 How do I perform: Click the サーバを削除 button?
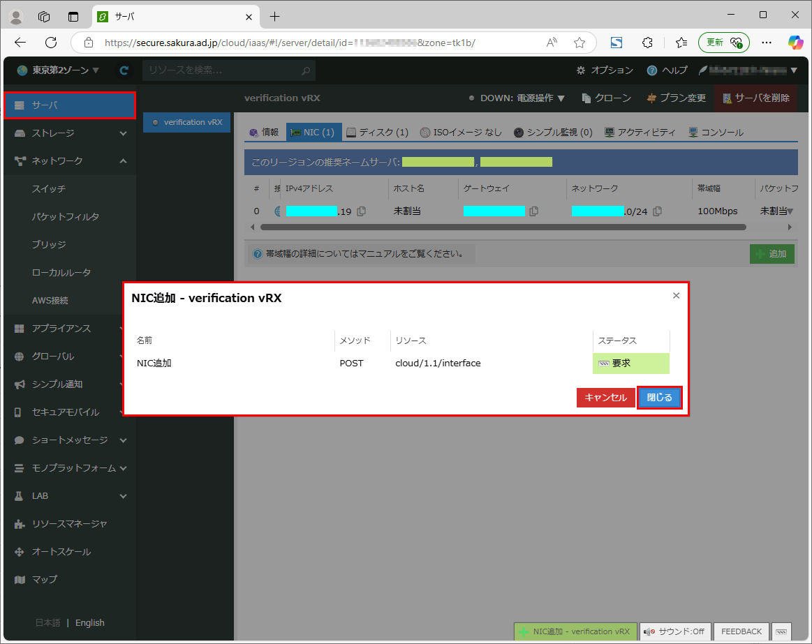click(x=756, y=98)
